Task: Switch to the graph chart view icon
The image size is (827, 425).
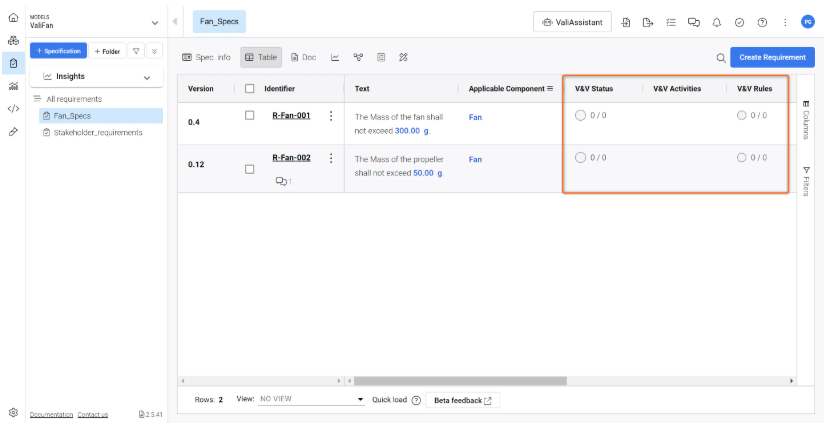Action: coord(335,57)
